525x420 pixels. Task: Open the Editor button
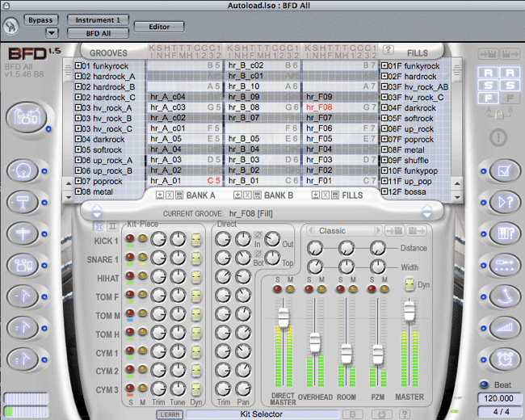159,27
